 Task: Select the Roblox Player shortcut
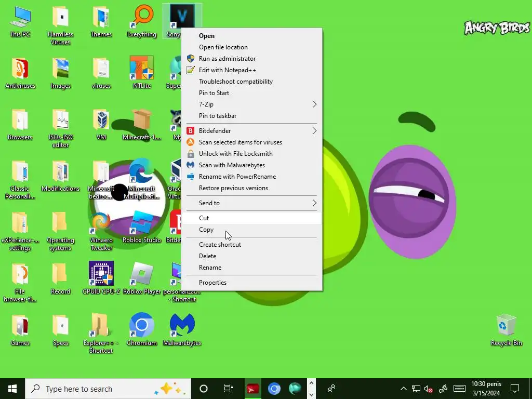point(142,277)
